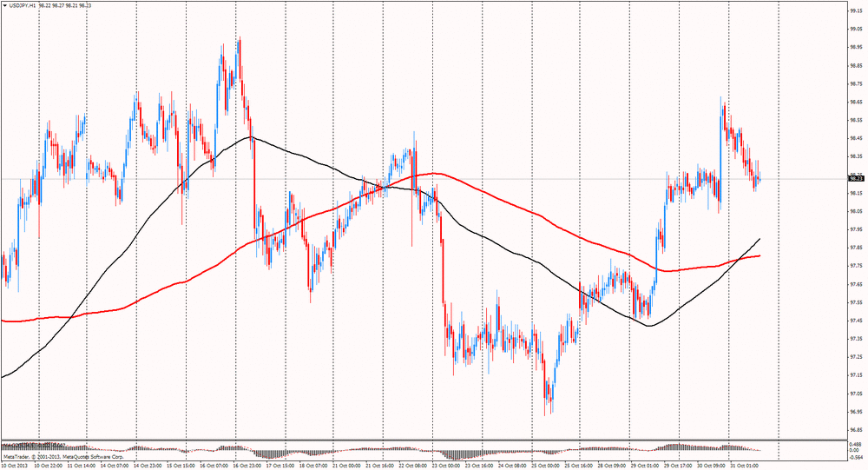Click the MACD scale value 0.488
The height and width of the screenshot is (470, 868).
(856, 445)
